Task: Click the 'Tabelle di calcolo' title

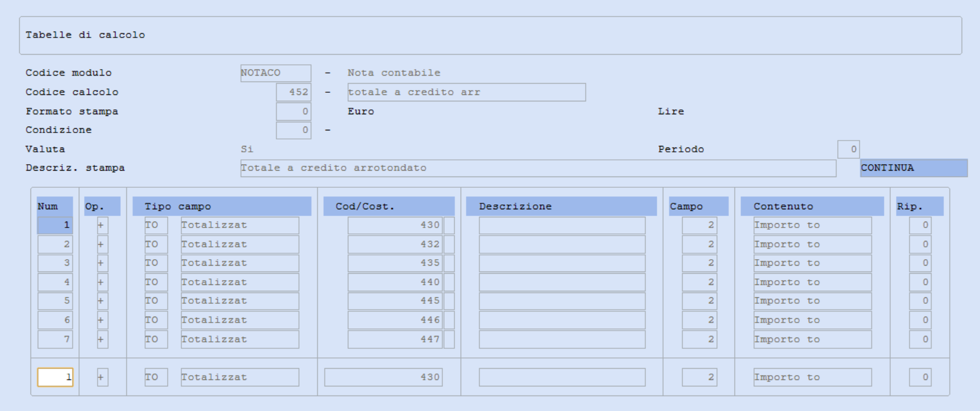Action: (x=85, y=35)
